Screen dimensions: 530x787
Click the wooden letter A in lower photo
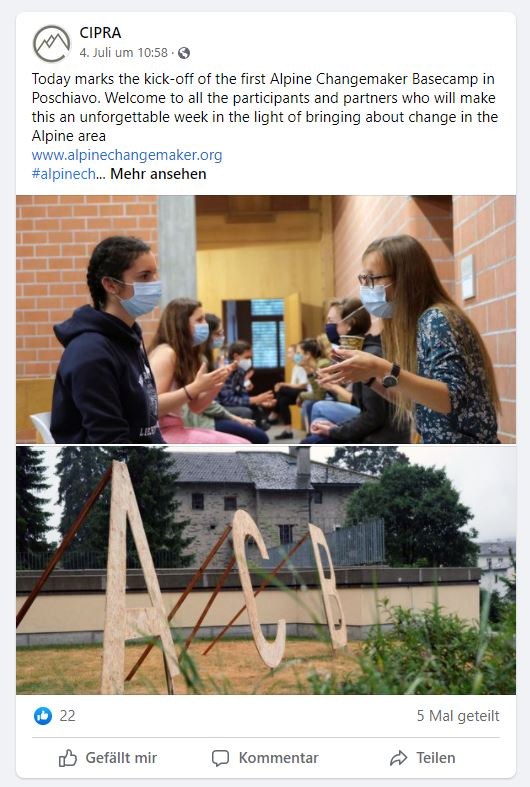137,577
